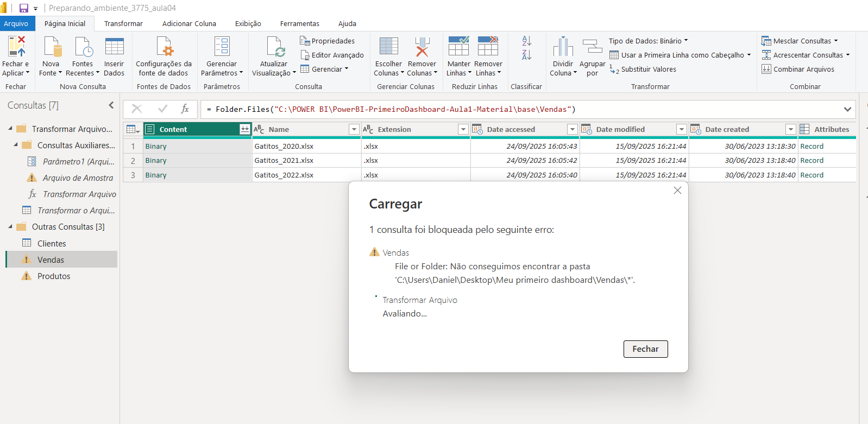Sort ascending with the A-Z icon

coord(526,41)
